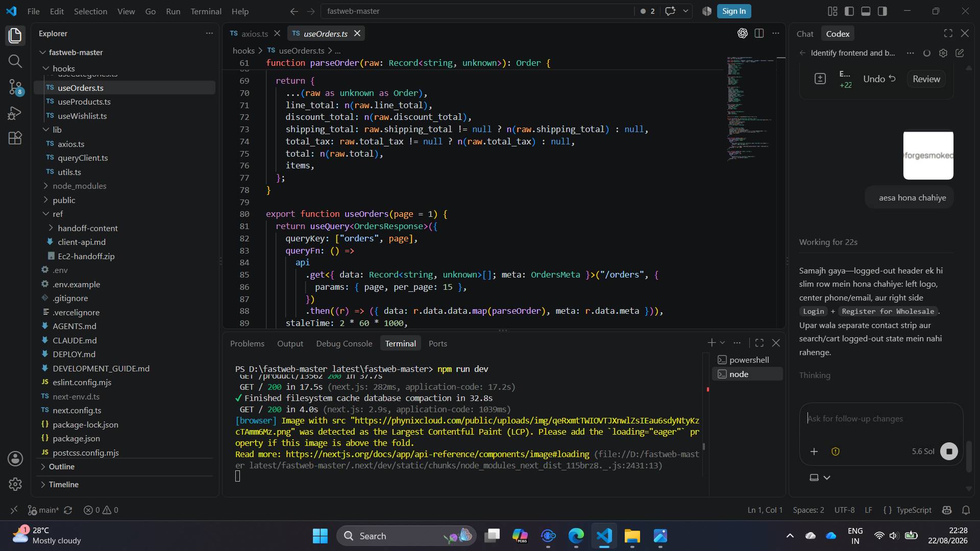Open the Search view in activity bar
980x551 pixels.
coord(15,61)
